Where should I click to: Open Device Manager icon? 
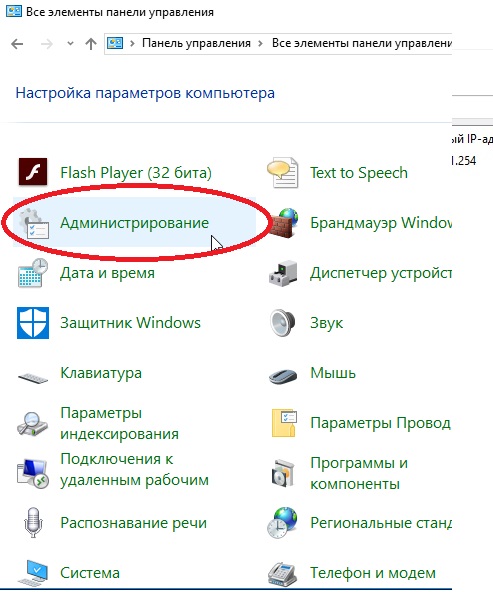click(x=283, y=273)
